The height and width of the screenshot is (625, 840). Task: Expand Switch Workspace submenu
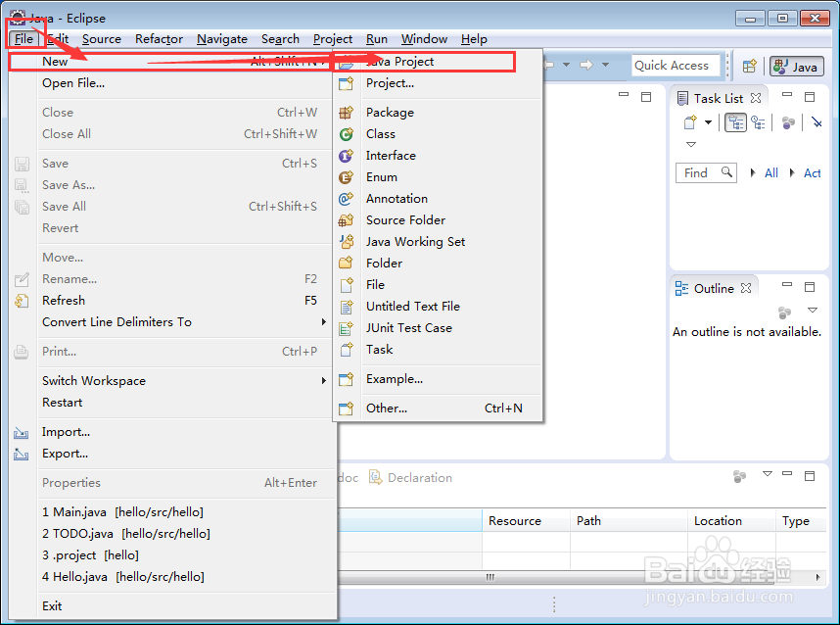point(171,380)
